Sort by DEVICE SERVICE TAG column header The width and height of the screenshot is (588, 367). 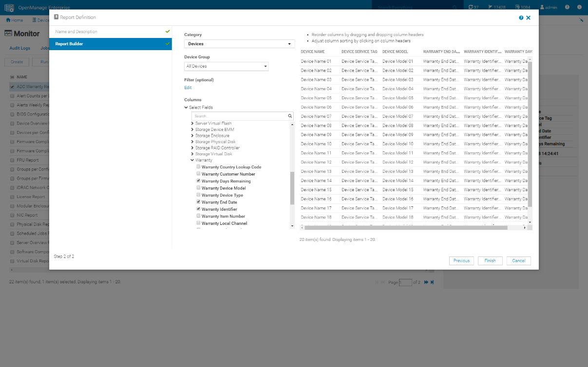(x=360, y=52)
